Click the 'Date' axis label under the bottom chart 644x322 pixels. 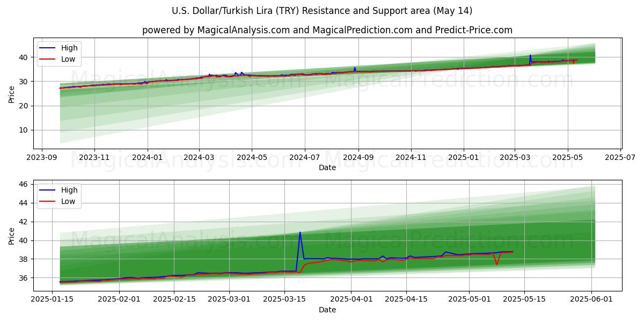[327, 310]
